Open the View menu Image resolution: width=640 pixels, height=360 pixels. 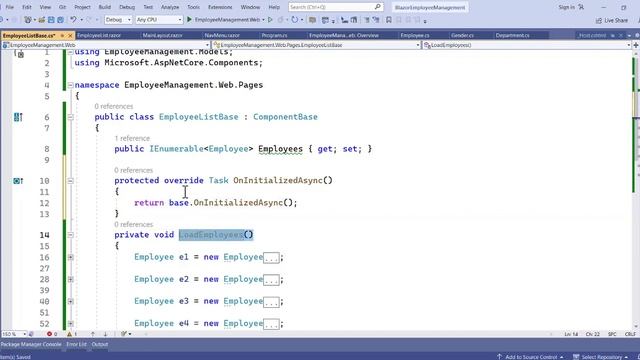point(45,7)
